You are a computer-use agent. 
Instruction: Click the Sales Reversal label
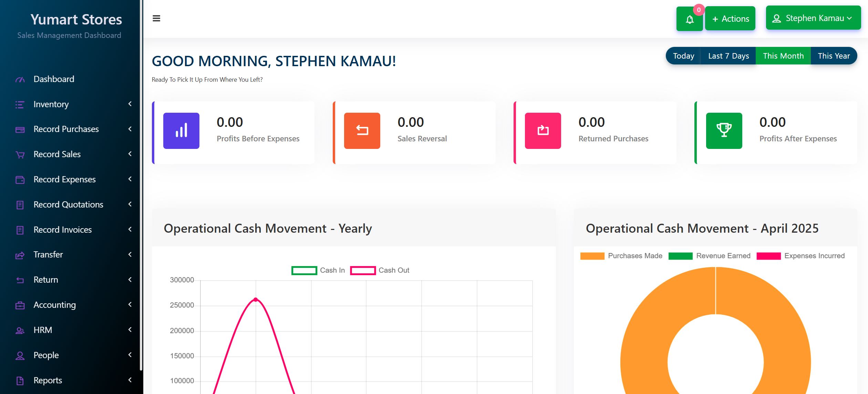422,139
